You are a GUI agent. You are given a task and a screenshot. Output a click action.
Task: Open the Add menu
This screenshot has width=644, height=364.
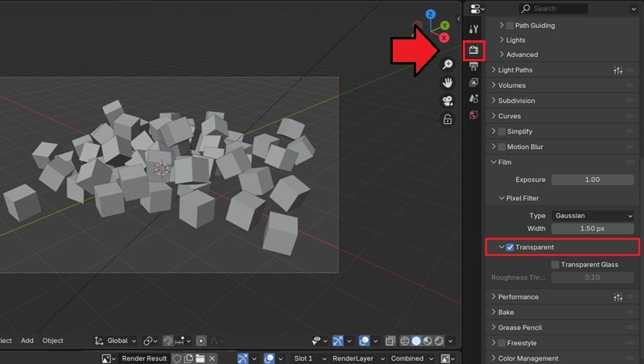pyautogui.click(x=27, y=341)
